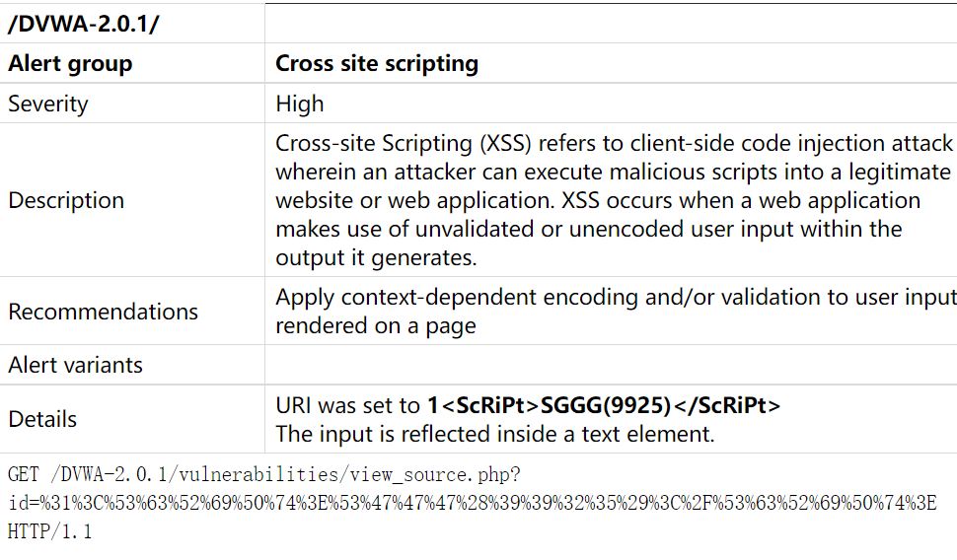Viewport: 957px width, 560px height.
Task: Click the empty cell beside /DVWA-2.0.1/
Action: click(x=611, y=24)
